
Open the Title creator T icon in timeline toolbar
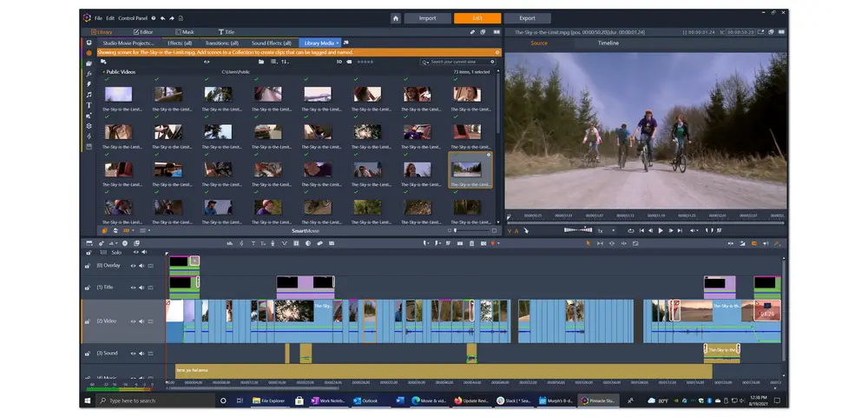click(x=252, y=243)
